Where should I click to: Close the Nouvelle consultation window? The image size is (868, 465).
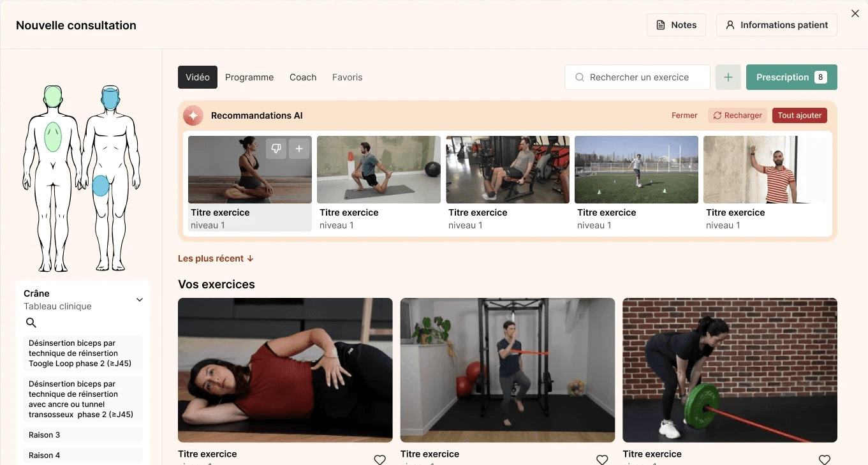coord(855,13)
